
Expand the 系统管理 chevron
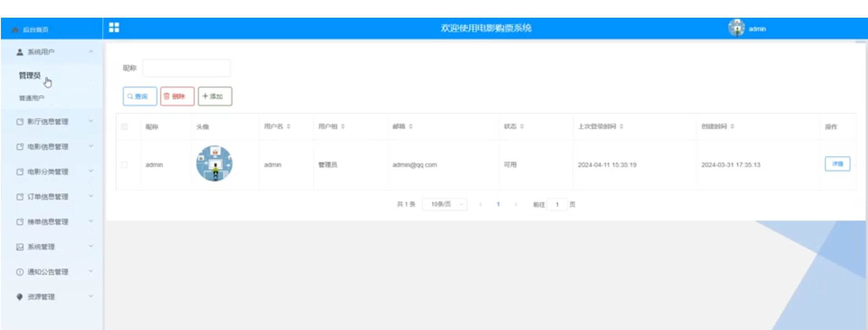[x=91, y=246]
